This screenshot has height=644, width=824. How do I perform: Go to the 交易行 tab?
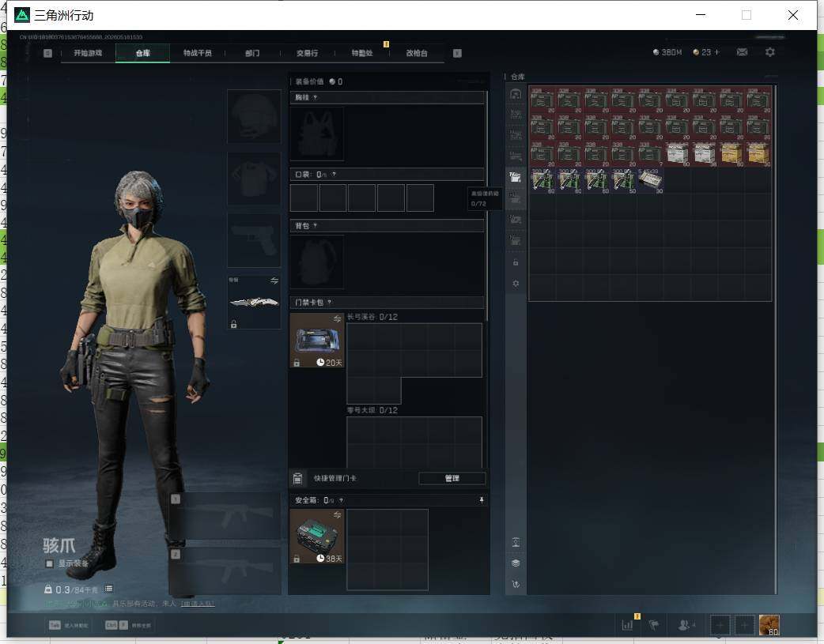click(x=307, y=53)
